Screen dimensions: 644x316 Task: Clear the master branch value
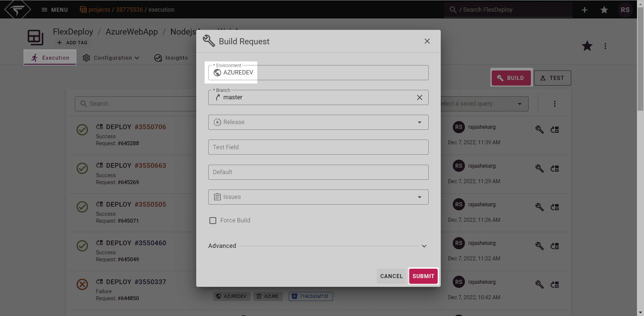[x=420, y=97]
